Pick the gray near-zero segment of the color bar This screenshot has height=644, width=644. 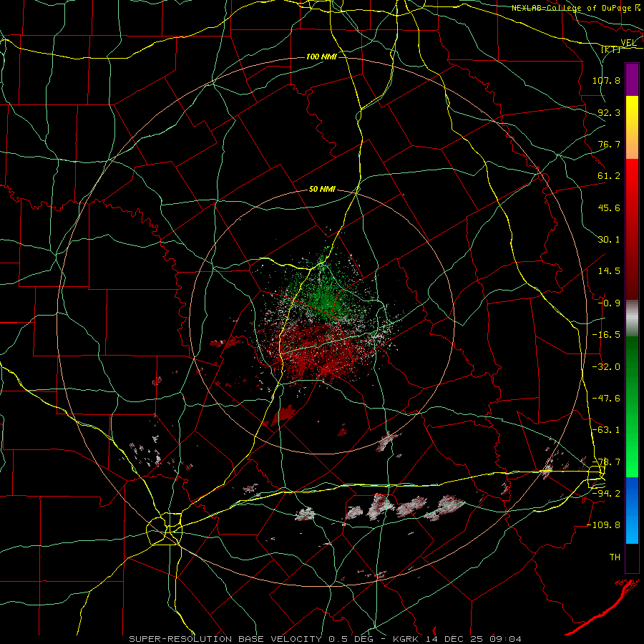pos(632,318)
